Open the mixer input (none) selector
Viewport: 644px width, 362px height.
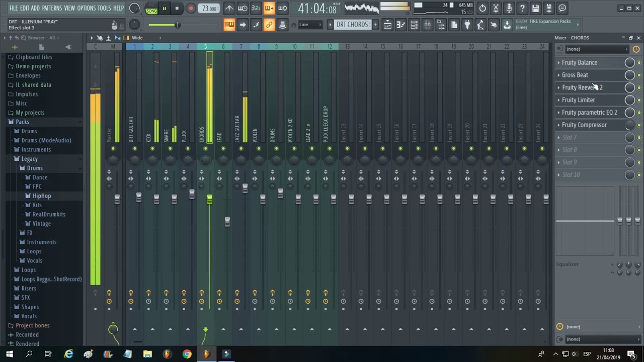(x=597, y=49)
